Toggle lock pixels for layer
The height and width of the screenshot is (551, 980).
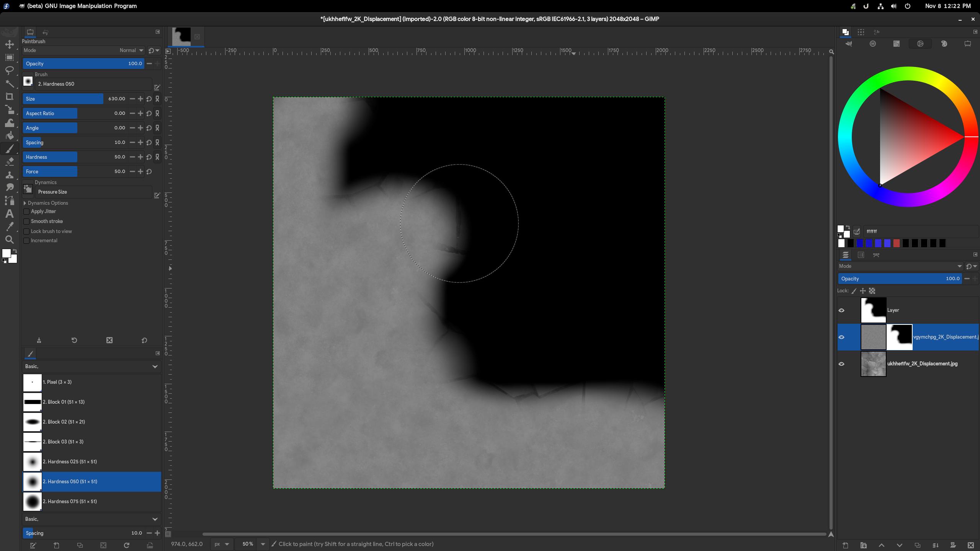[x=854, y=291]
